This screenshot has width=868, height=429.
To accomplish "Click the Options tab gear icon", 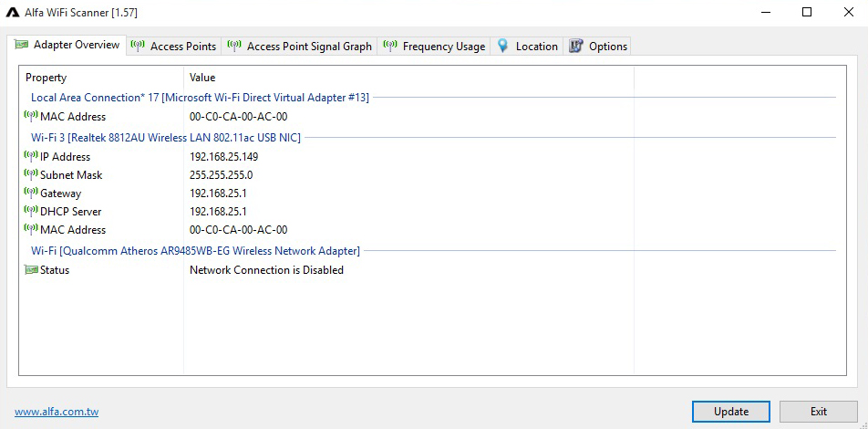I will click(x=576, y=46).
